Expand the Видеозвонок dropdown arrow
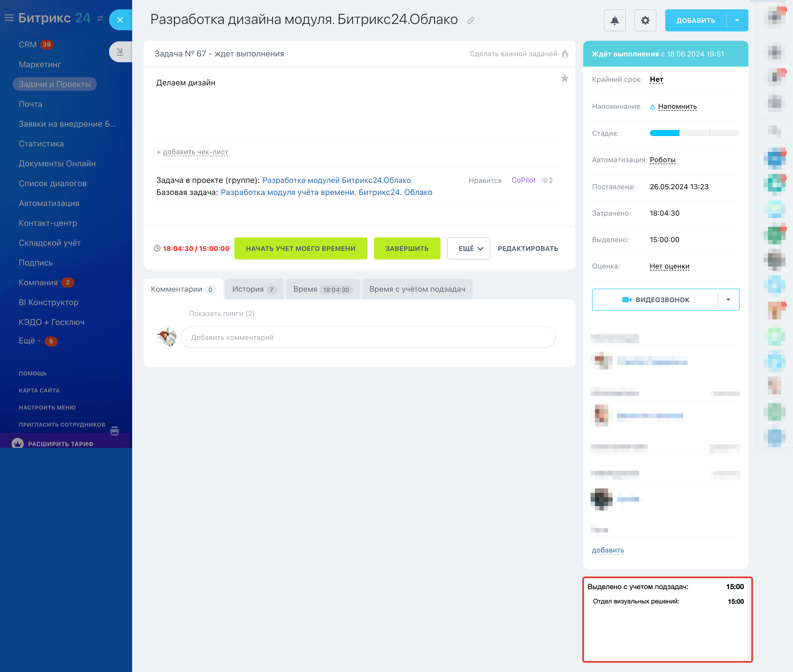This screenshot has height=672, width=793. 728,299
